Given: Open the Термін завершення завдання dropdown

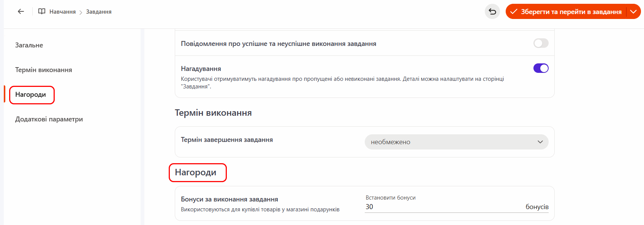Looking at the screenshot, I should coord(456,142).
